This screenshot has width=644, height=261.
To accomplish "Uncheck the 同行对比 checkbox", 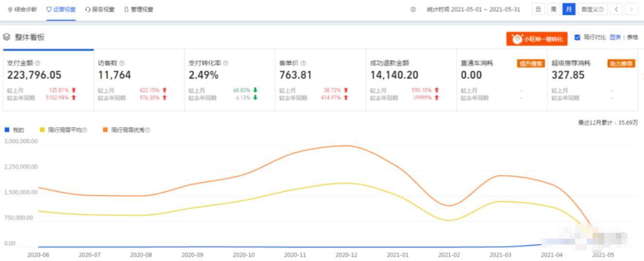I will point(577,37).
